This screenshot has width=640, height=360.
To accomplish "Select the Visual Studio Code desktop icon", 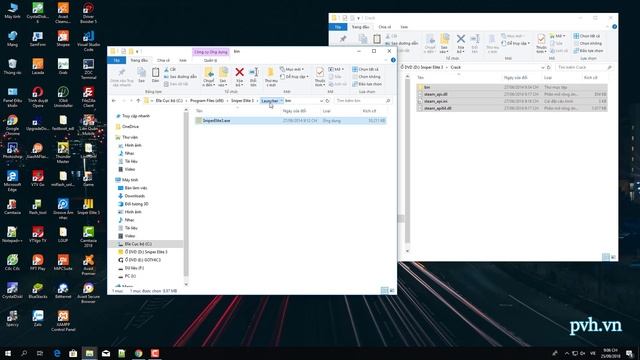I will coord(88,40).
